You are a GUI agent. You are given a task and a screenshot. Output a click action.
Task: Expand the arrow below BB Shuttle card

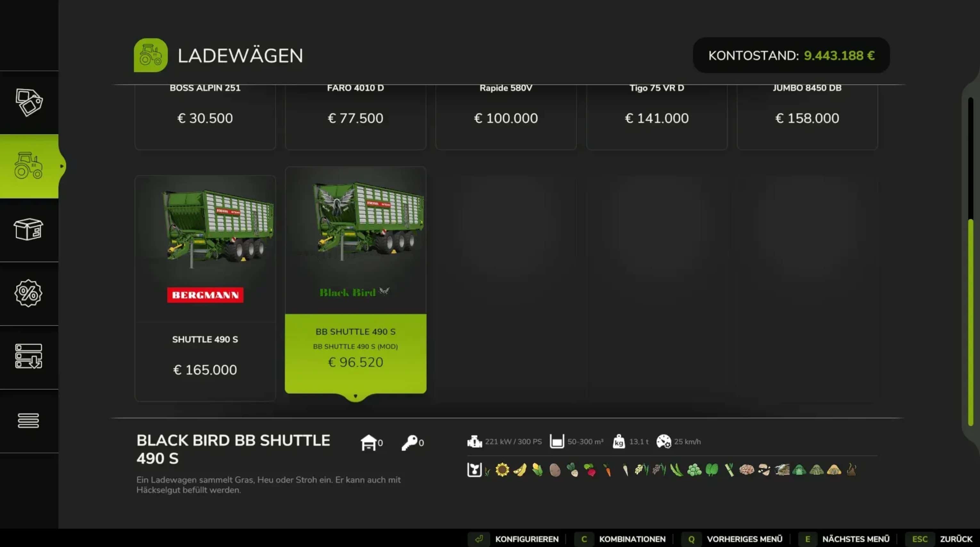tap(355, 396)
